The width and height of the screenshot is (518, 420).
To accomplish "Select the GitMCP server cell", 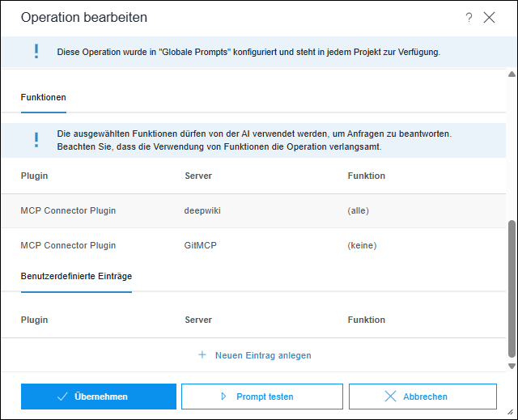I will pos(200,245).
